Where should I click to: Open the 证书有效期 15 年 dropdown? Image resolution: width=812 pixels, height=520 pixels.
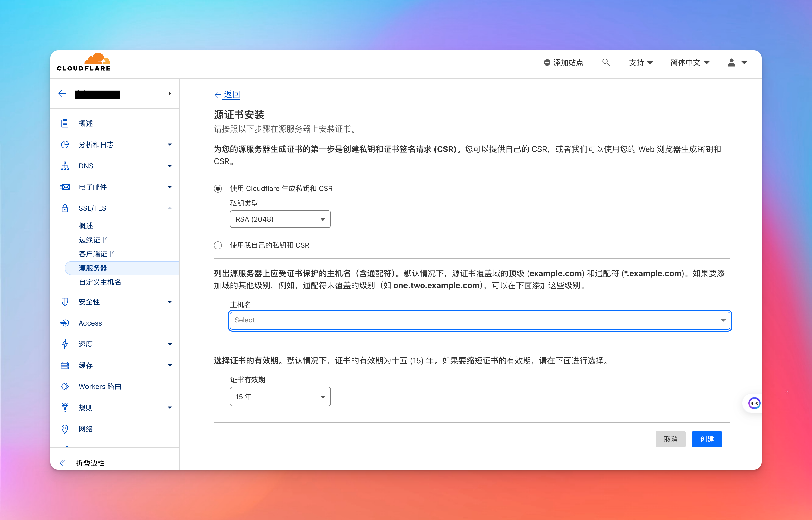(280, 396)
